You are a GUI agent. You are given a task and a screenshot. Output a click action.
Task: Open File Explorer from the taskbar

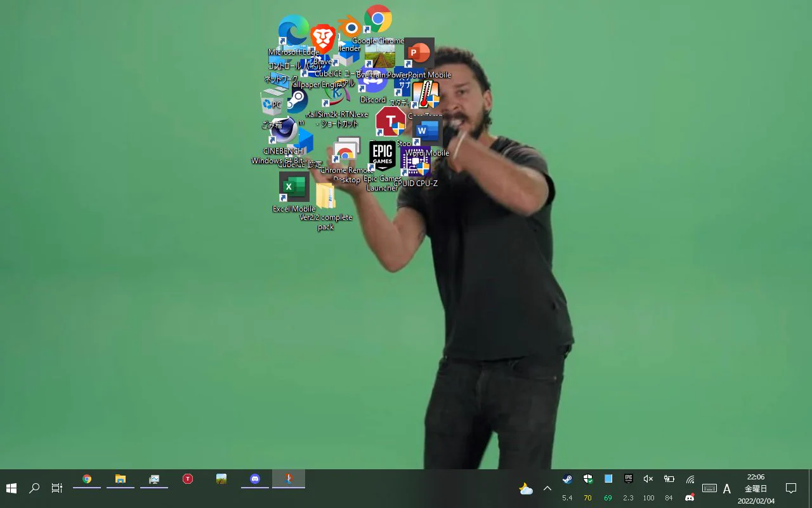[x=120, y=479]
